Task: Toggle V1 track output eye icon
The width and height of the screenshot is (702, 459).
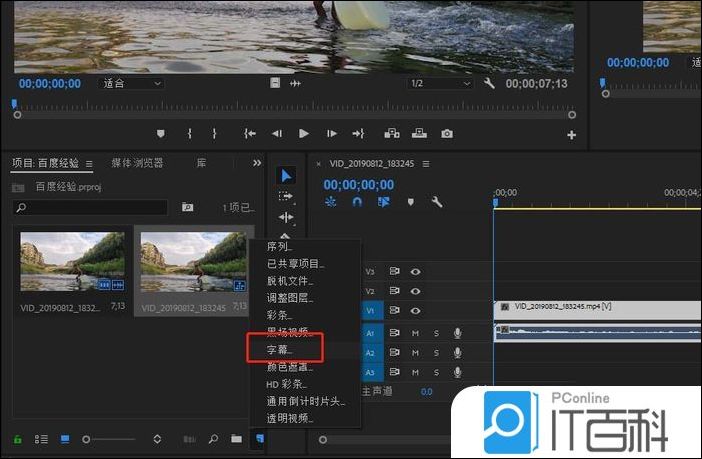Action: (x=415, y=311)
